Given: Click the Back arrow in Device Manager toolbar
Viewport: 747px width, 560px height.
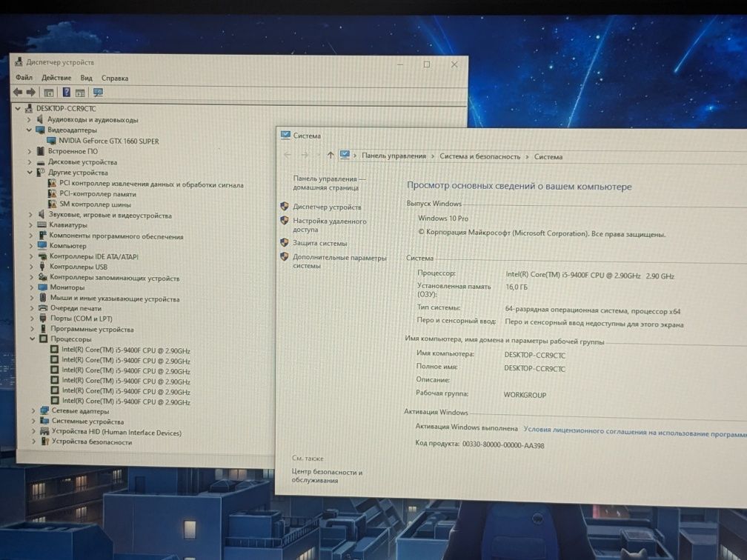Looking at the screenshot, I should 18,92.
